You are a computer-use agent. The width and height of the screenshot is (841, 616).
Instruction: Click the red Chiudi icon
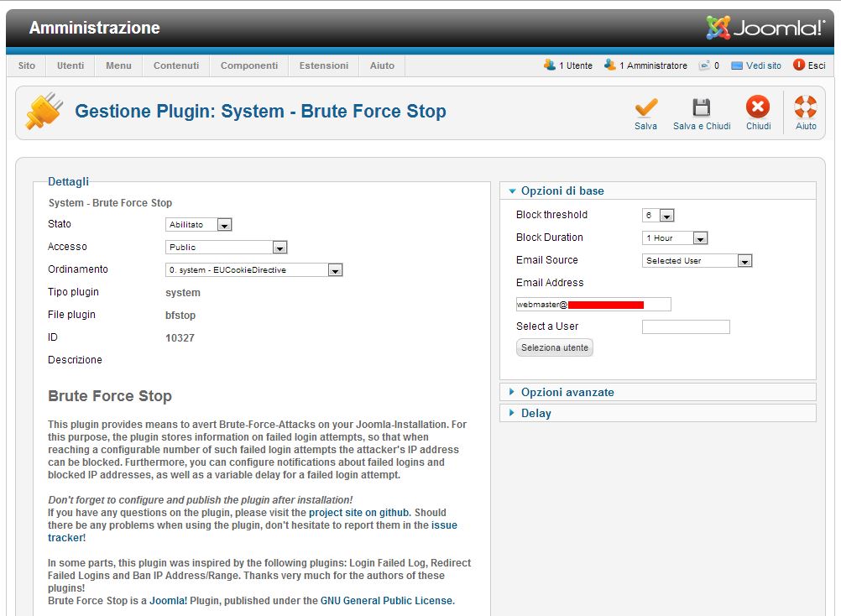click(758, 107)
